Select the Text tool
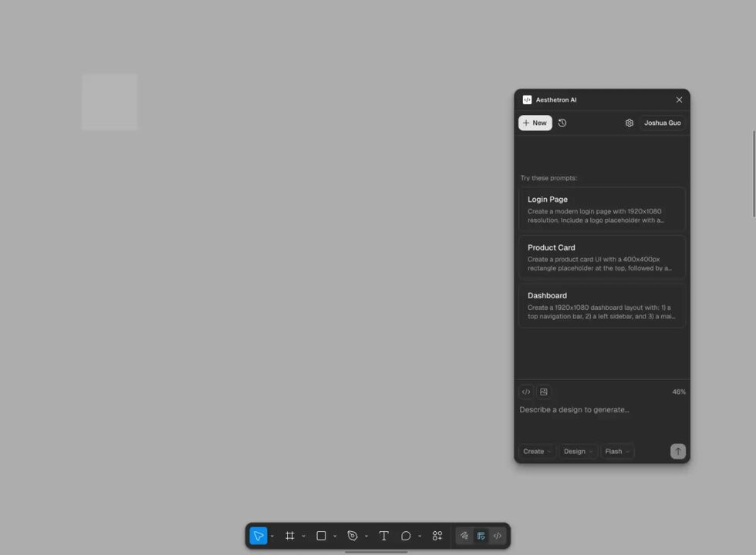Image resolution: width=756 pixels, height=555 pixels. [x=384, y=536]
